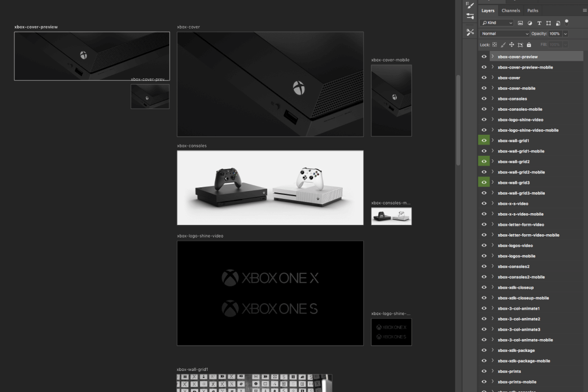Viewport: 588px width, 392px height.
Task: Toggle the layer filtering on/off switch
Action: [x=567, y=22]
